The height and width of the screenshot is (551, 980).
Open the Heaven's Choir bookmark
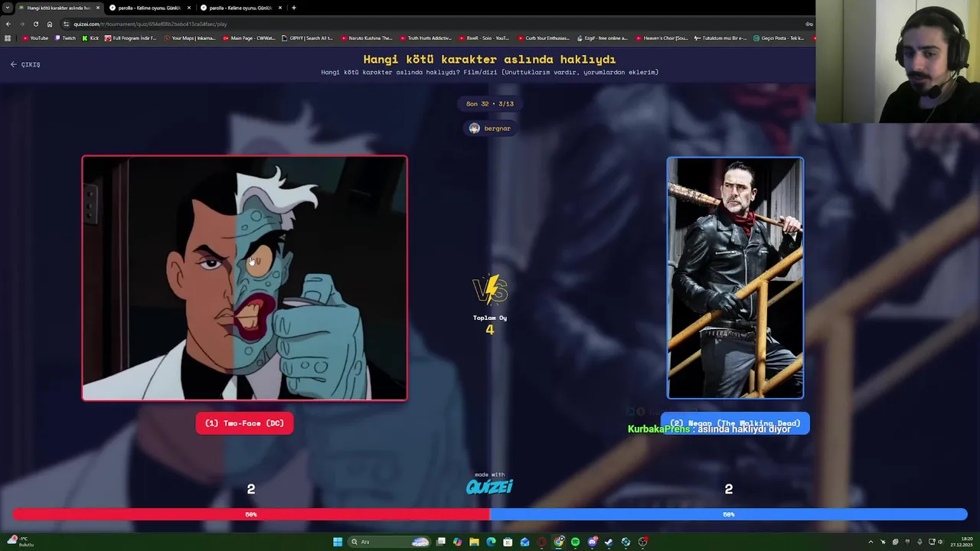(x=661, y=38)
